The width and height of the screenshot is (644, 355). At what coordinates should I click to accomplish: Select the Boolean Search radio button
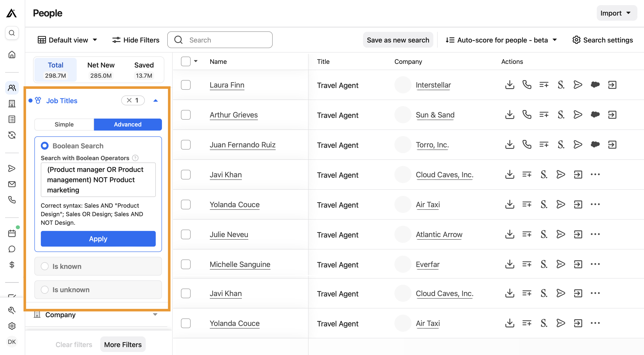pos(44,145)
